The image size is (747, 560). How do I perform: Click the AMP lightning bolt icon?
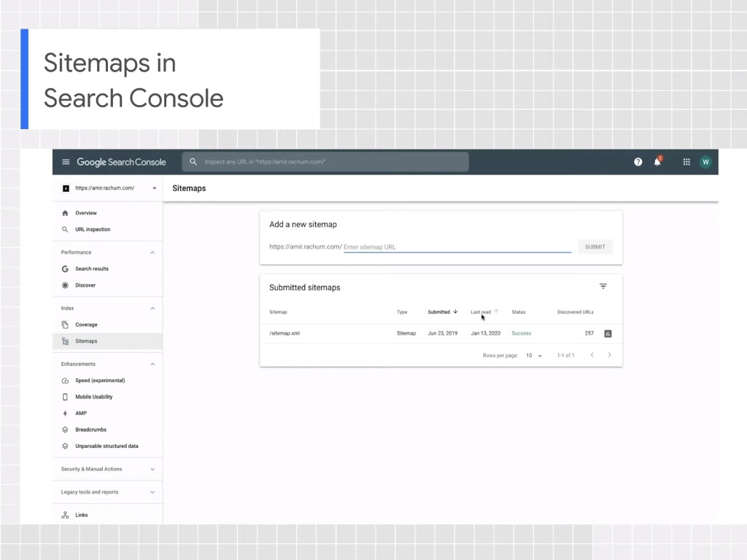pos(65,413)
